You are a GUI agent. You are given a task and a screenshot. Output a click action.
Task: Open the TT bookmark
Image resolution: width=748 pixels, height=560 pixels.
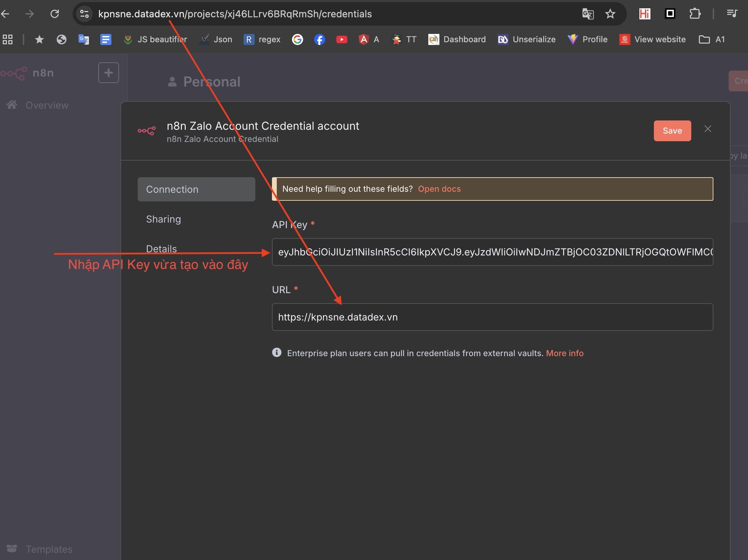[x=404, y=39]
